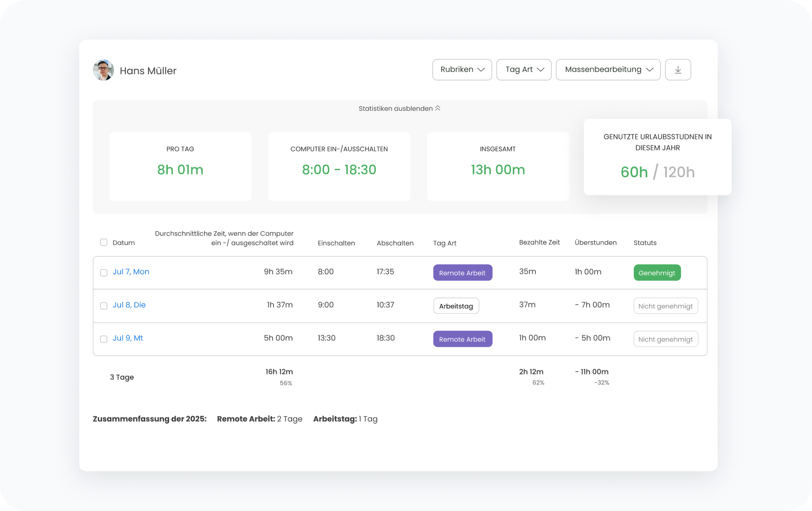
Task: Expand the Tag Art dropdown
Action: [x=524, y=70]
